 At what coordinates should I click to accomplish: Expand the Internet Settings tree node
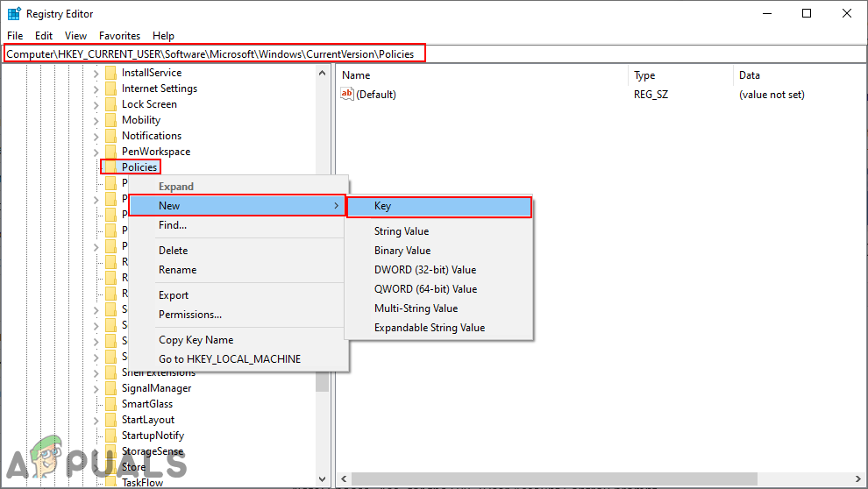point(96,89)
